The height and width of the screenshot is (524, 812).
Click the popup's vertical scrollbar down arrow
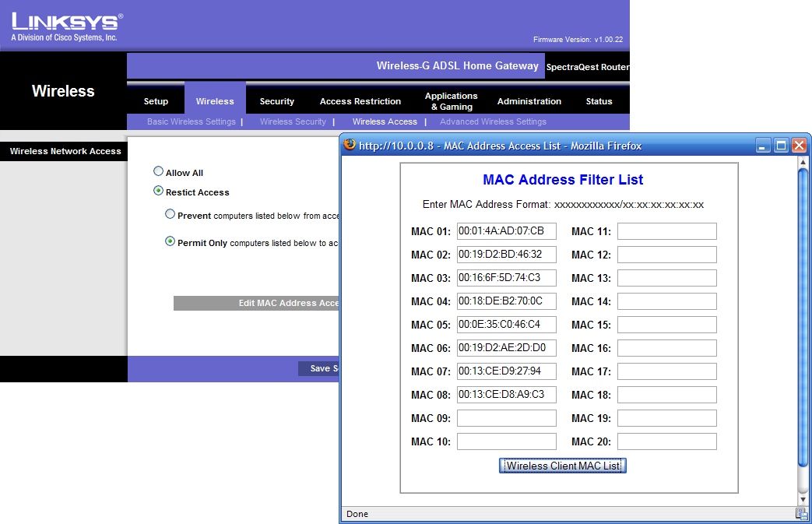pyautogui.click(x=803, y=498)
